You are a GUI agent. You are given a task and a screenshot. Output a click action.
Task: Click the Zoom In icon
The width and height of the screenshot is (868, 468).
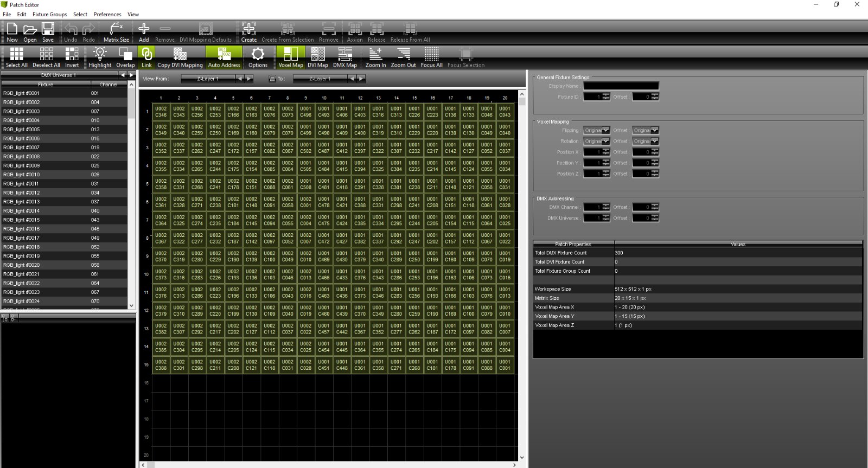(x=375, y=57)
